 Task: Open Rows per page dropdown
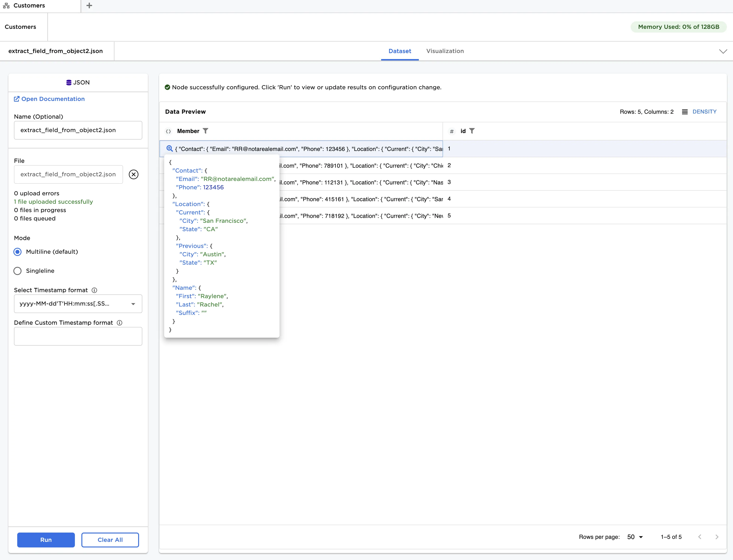pos(635,537)
